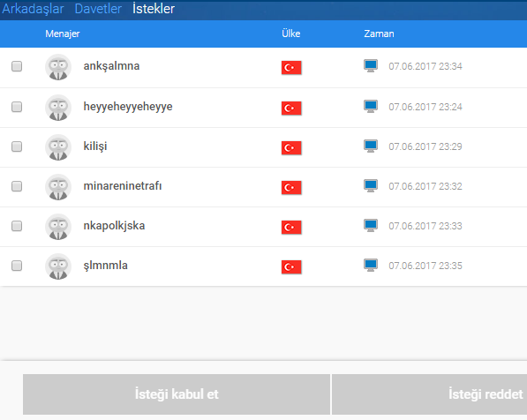Image resolution: width=527 pixels, height=420 pixels.
Task: Switch to the Arkadaşlar tab
Action: (x=33, y=9)
